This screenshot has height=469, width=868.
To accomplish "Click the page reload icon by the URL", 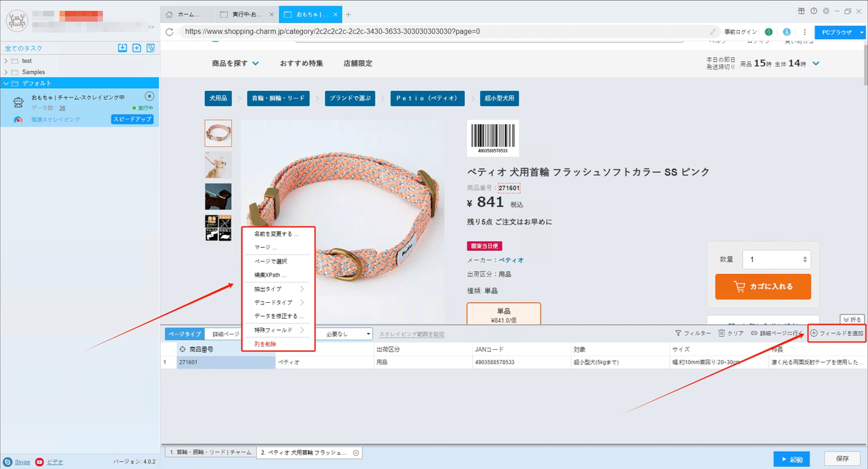I will (169, 32).
